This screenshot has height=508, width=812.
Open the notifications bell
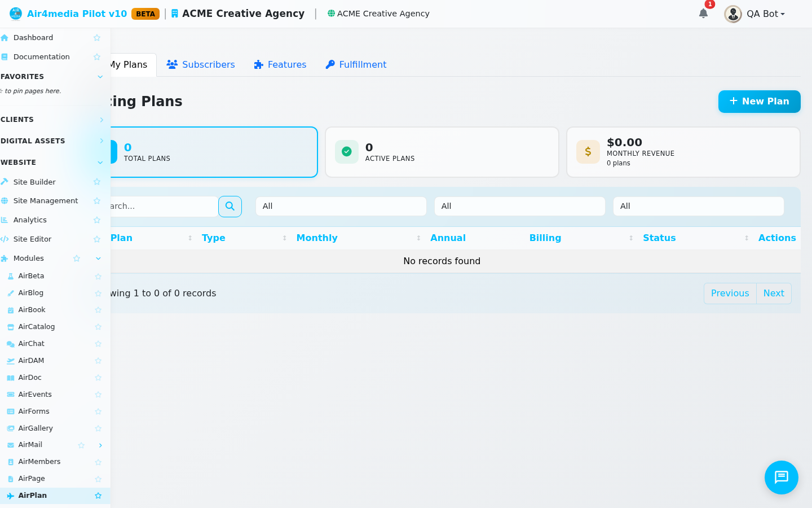[703, 14]
